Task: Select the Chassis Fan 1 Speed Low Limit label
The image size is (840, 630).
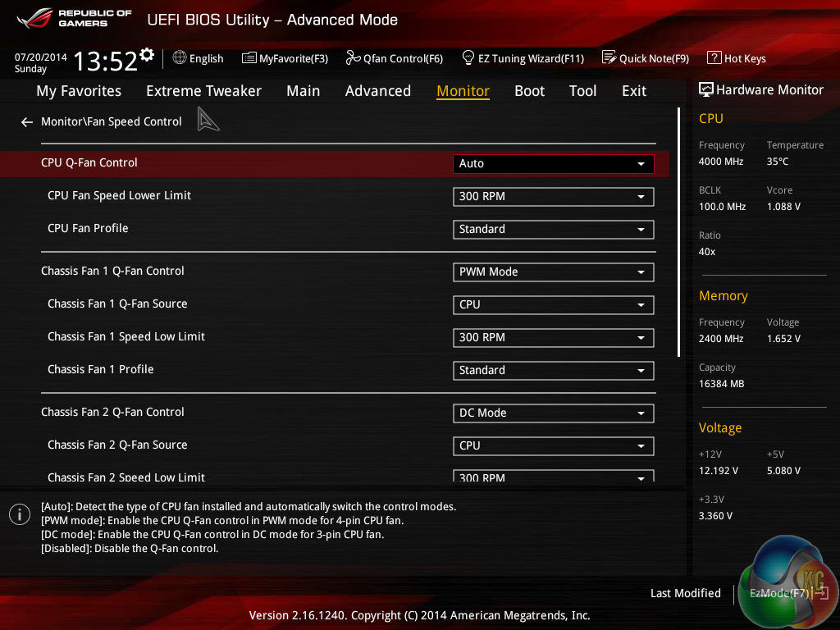Action: point(126,336)
